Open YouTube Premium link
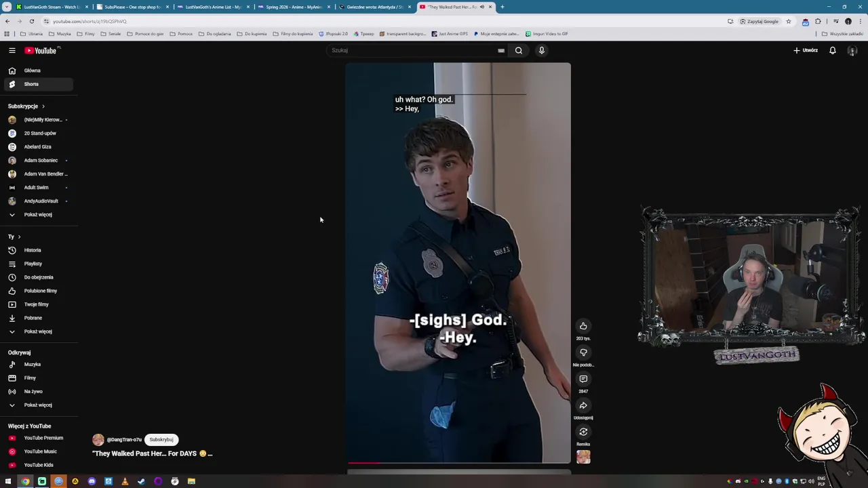 (38, 438)
